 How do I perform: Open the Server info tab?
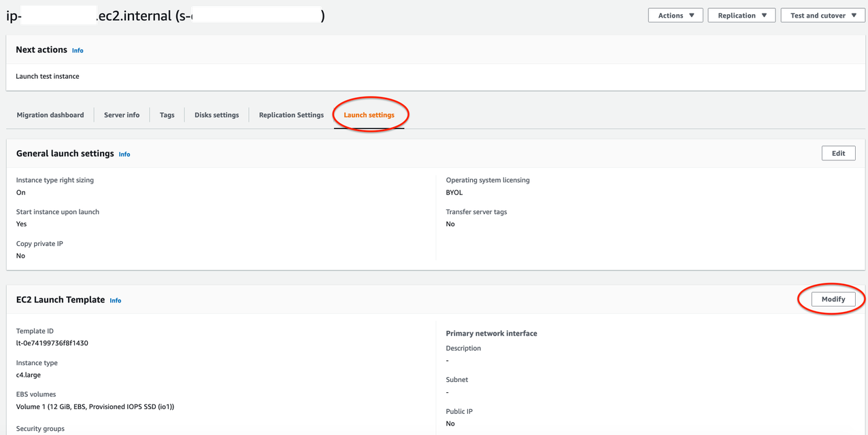click(x=121, y=115)
